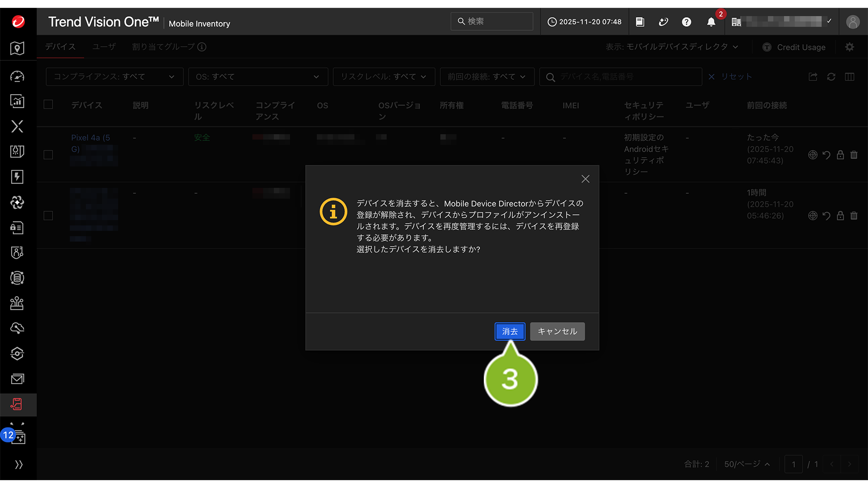Open the settings gear icon
This screenshot has width=868, height=488.
pyautogui.click(x=850, y=47)
